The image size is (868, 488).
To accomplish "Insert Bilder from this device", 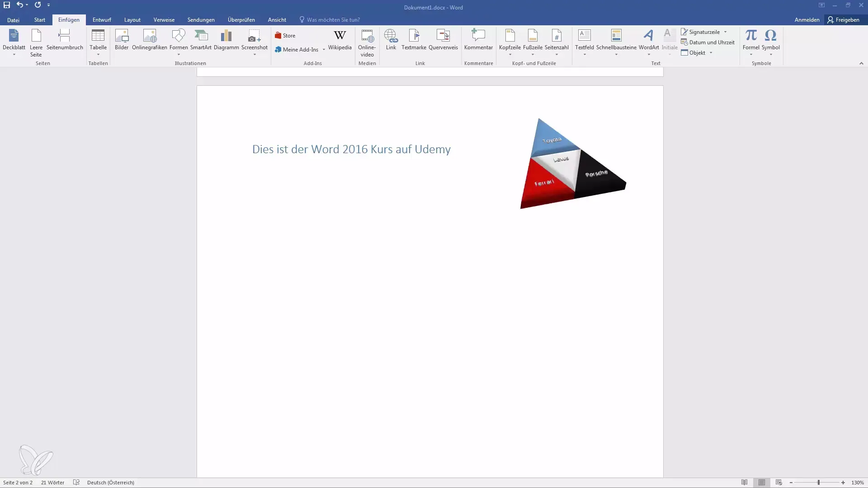I will point(122,40).
